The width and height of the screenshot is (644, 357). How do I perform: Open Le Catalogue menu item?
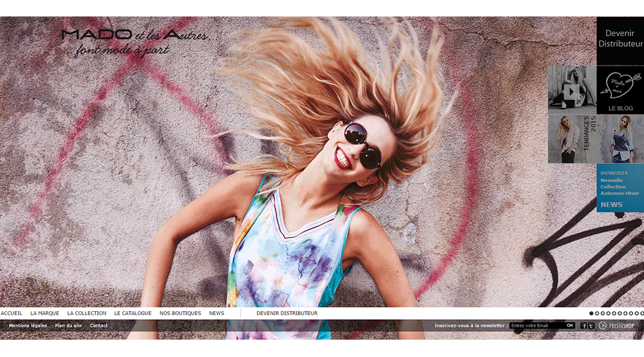[x=133, y=313]
